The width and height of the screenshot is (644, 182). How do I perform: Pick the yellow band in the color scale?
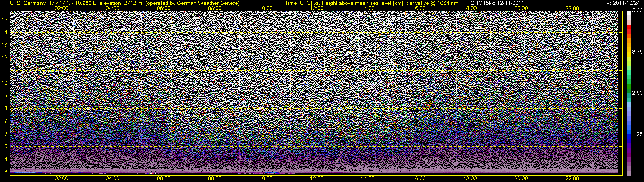tap(629, 54)
